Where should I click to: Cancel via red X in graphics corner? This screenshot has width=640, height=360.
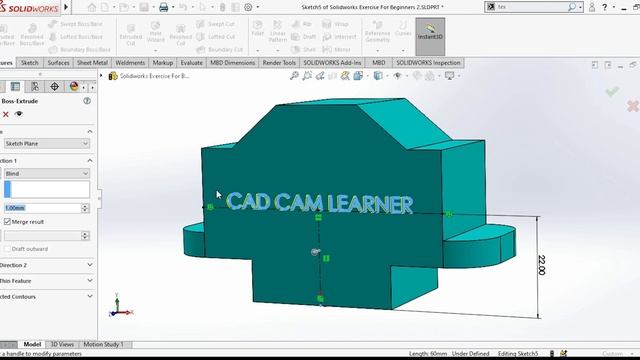[x=633, y=106]
